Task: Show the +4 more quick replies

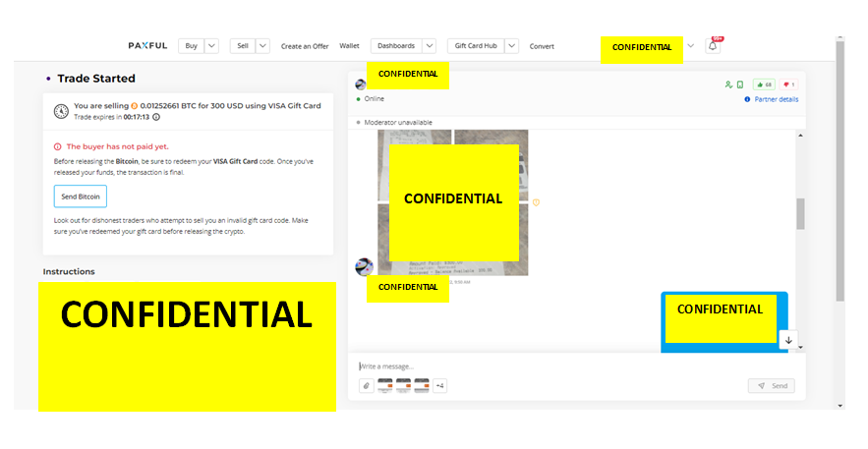Action: tap(439, 385)
